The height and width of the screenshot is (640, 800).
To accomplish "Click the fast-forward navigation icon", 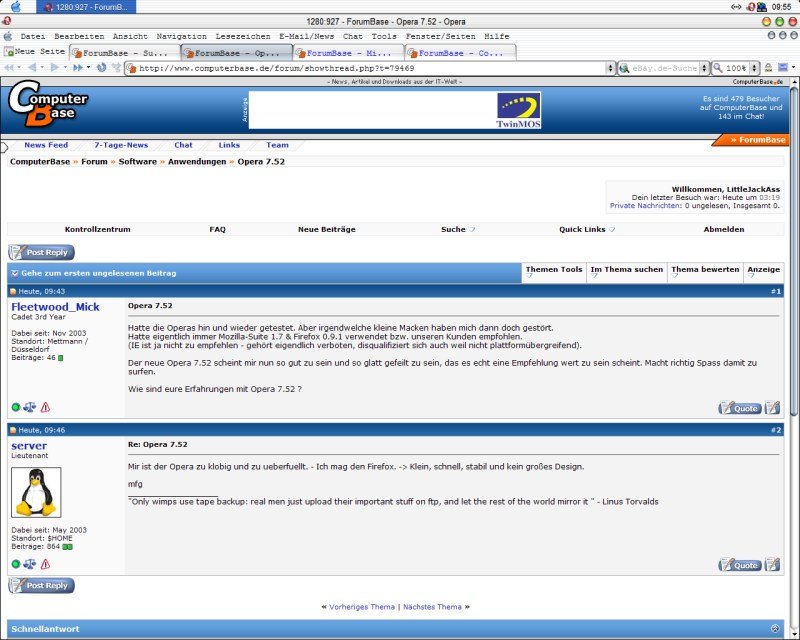I will click(x=78, y=67).
